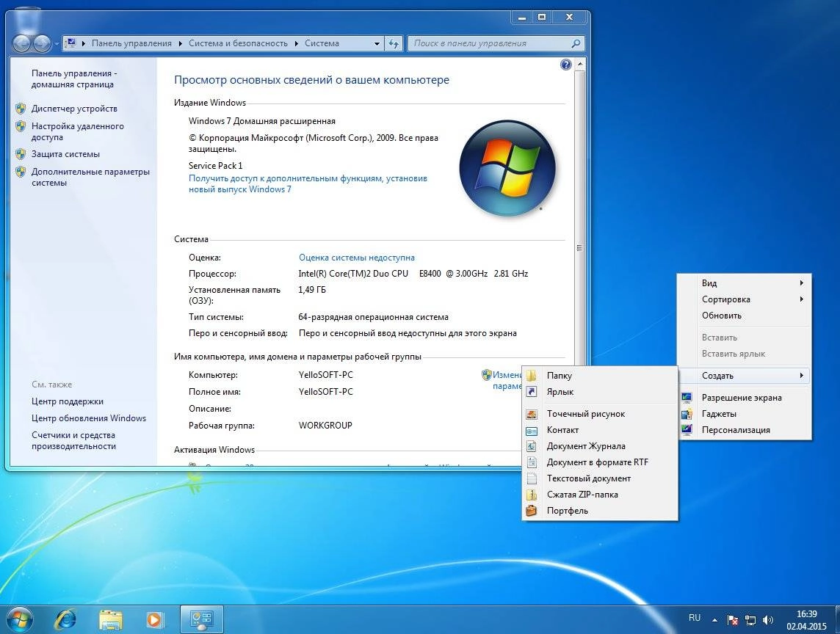Click the scrollbar up arrow
840x634 pixels.
[579, 65]
